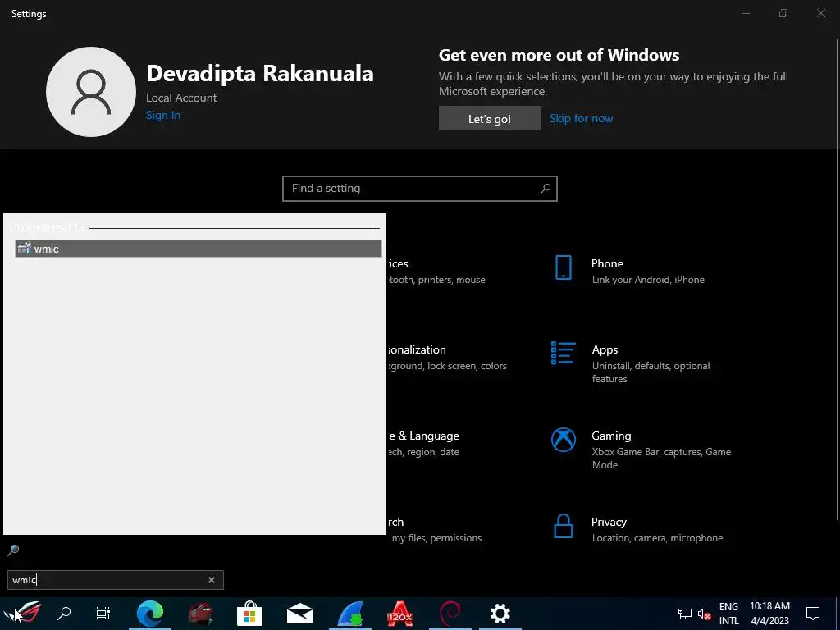Open the ENG INTL language indicator
Viewport: 840px width, 630px height.
pyautogui.click(x=728, y=614)
